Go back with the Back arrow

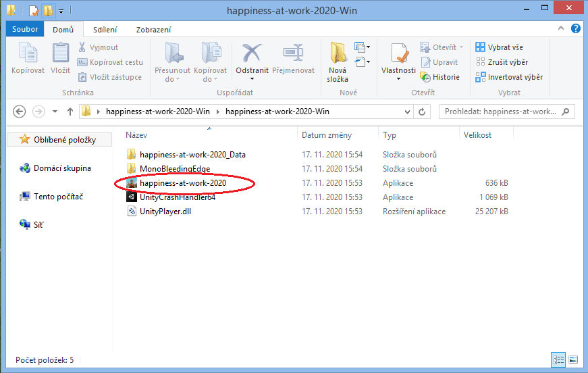[19, 111]
